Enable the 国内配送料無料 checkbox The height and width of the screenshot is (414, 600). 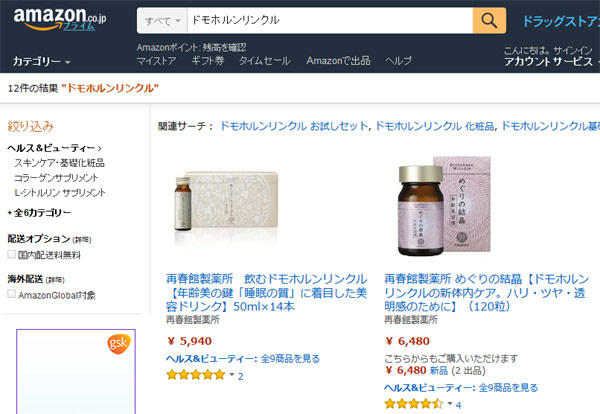pyautogui.click(x=11, y=254)
